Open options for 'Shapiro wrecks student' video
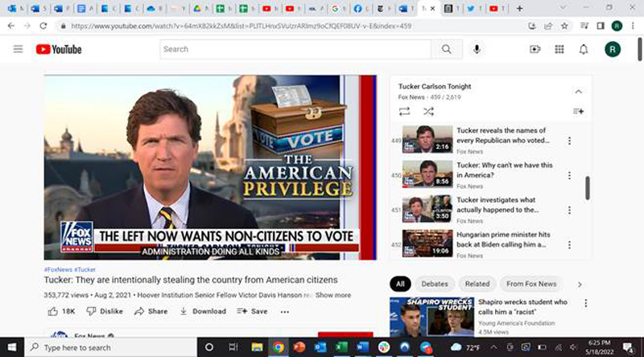Image resolution: width=644 pixels, height=357 pixels. click(586, 303)
